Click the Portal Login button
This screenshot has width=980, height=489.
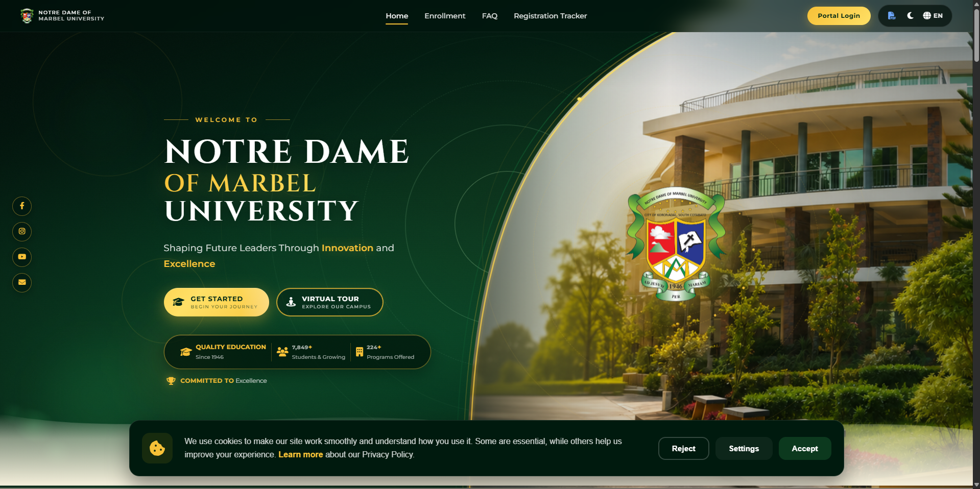point(839,16)
